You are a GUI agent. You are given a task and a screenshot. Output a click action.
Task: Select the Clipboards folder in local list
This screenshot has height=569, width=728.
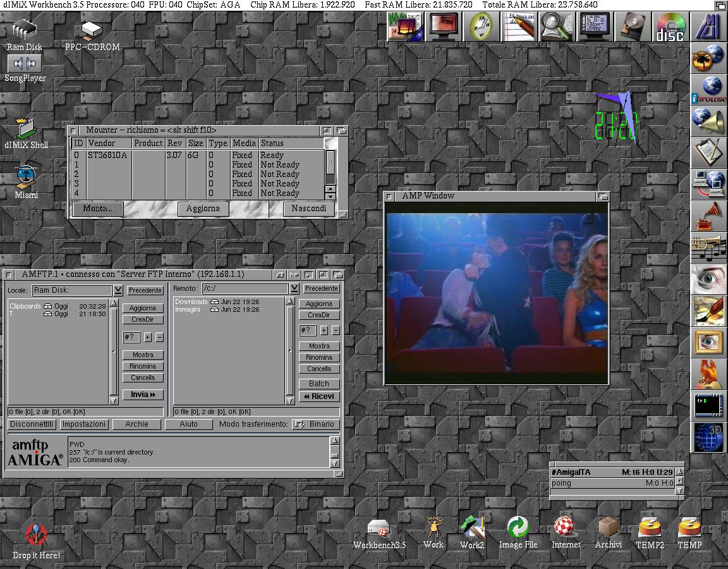coord(58,306)
